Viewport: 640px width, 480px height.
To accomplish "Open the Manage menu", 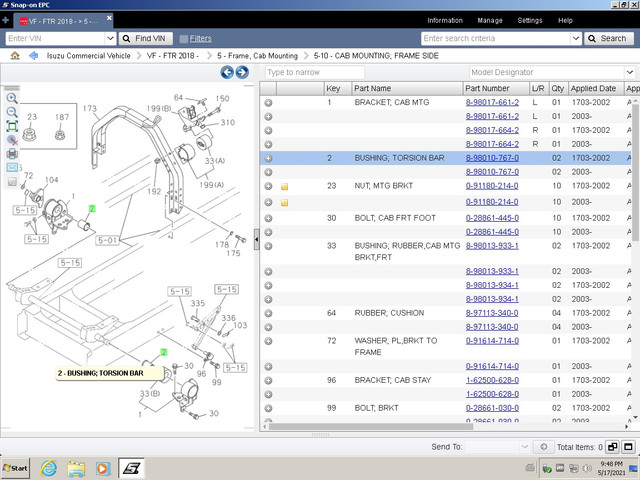I will click(x=490, y=20).
